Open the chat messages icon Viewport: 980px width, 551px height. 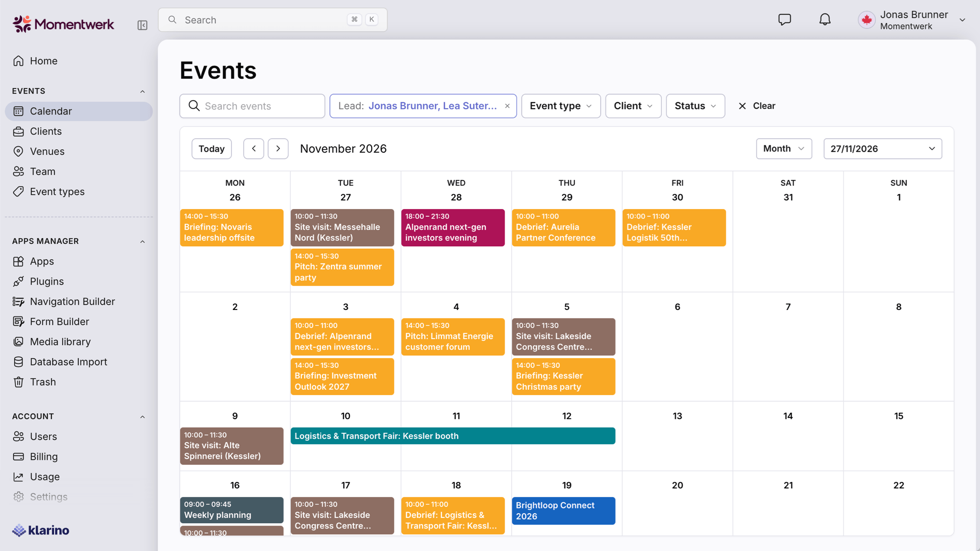784,20
